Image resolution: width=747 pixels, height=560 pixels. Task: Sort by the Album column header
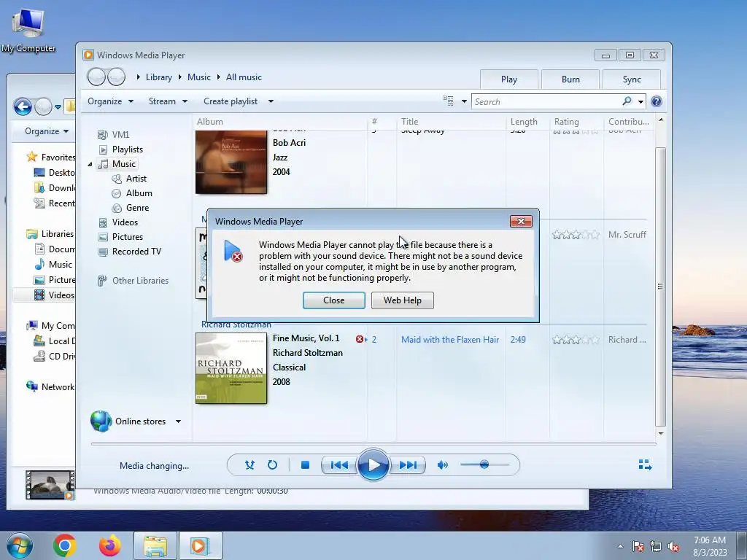(x=209, y=122)
